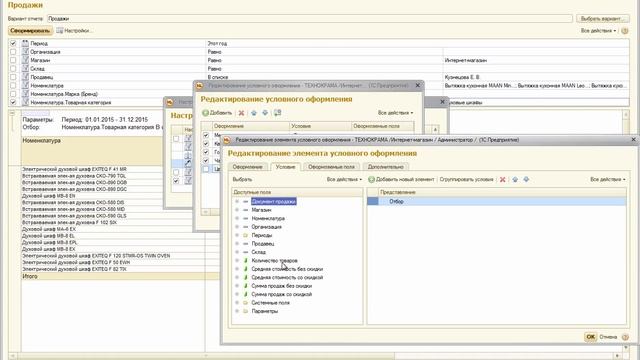Enable the Организация filter checkbox
The height and width of the screenshot is (360, 640).
click(x=13, y=52)
